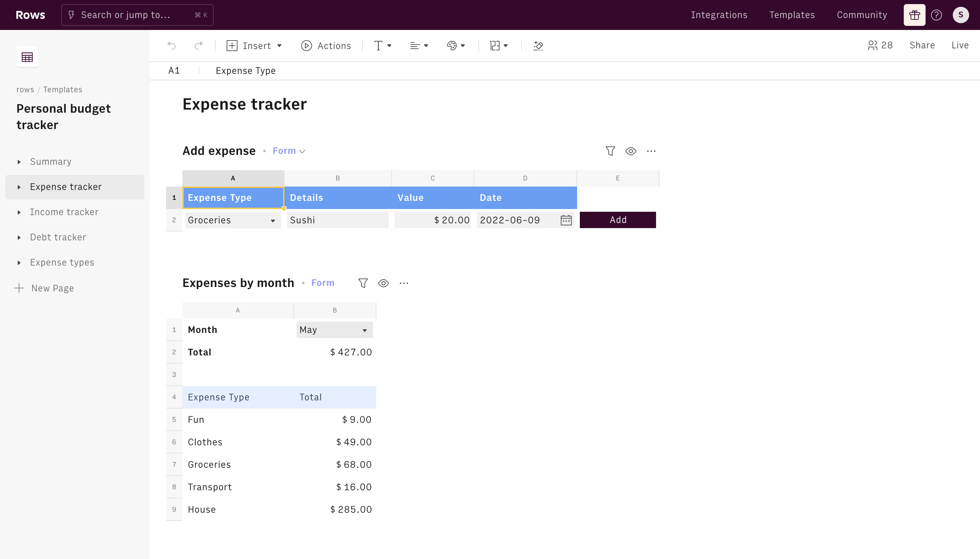Open the Income tracker page
The height and width of the screenshot is (559, 980).
[64, 212]
